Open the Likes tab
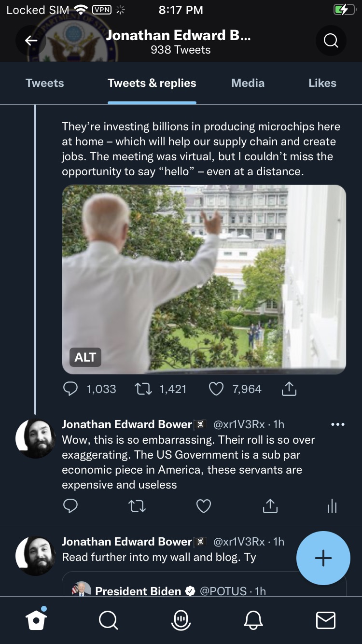Viewport: 362px width, 644px height. (322, 83)
